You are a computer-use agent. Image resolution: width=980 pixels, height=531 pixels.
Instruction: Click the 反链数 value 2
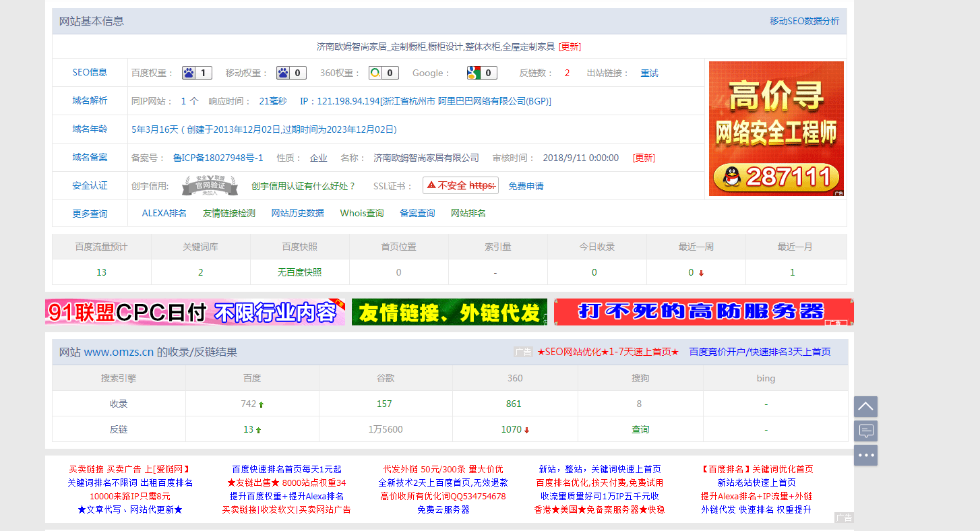point(567,73)
